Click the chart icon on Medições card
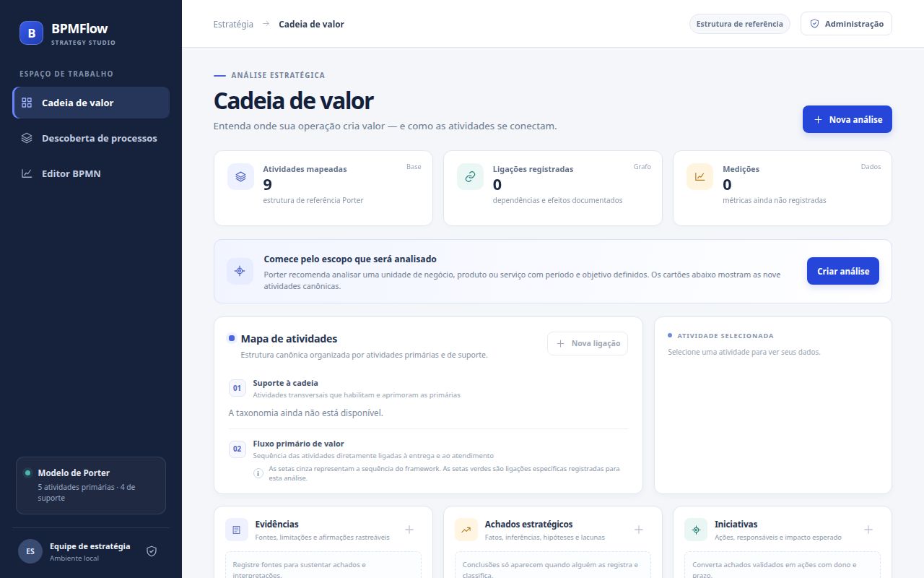The width and height of the screenshot is (924, 578). coord(699,176)
